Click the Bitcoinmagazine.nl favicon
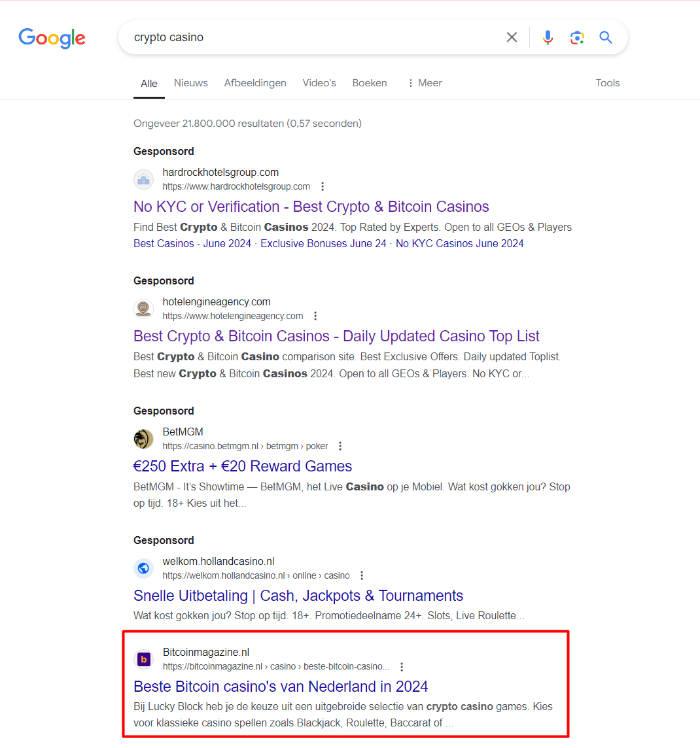This screenshot has height=748, width=700. [143, 659]
